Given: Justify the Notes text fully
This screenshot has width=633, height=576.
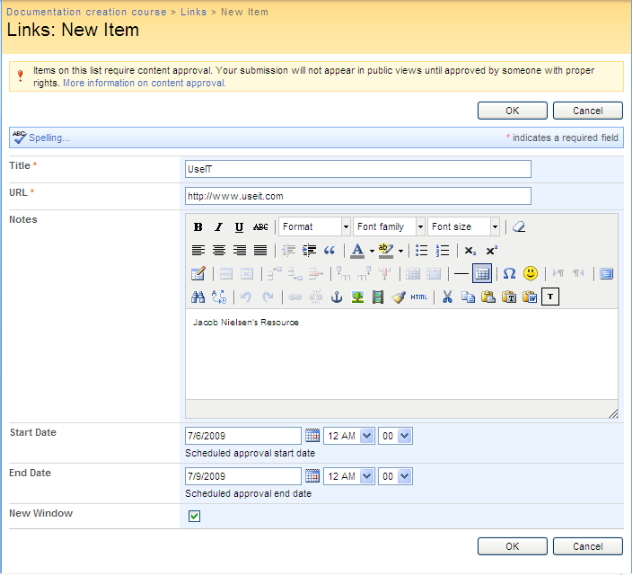Looking at the screenshot, I should coord(260,251).
